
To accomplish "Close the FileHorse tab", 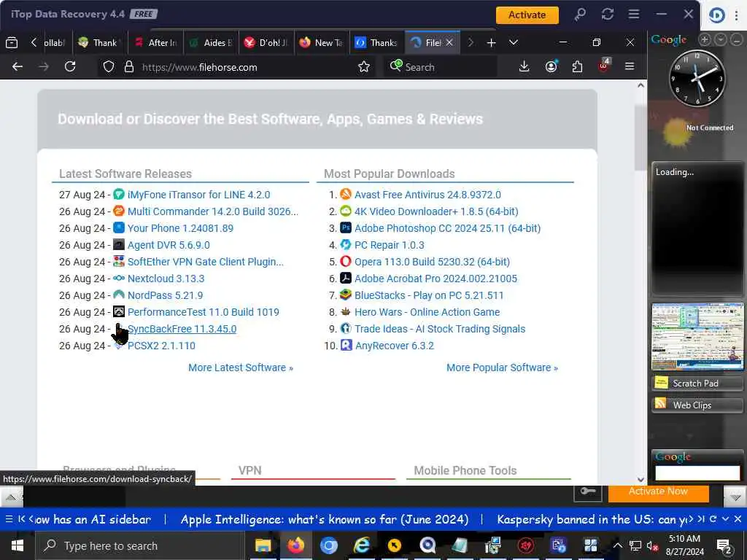I will pos(449,43).
